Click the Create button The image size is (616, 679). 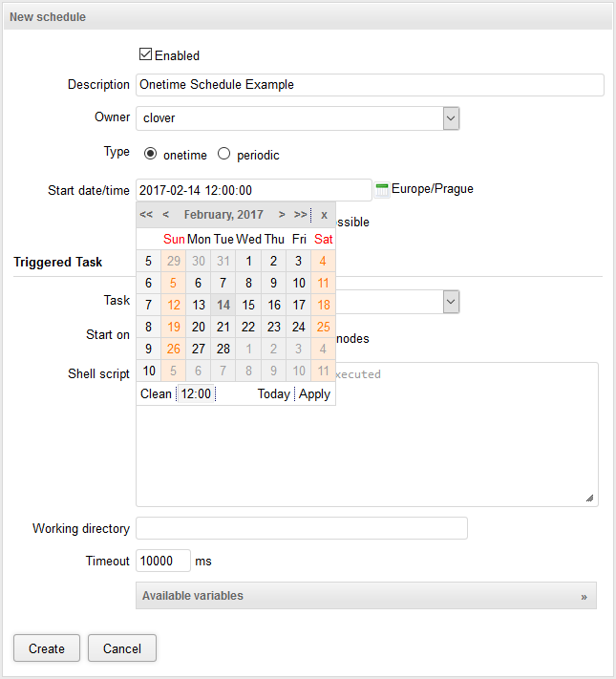click(47, 648)
